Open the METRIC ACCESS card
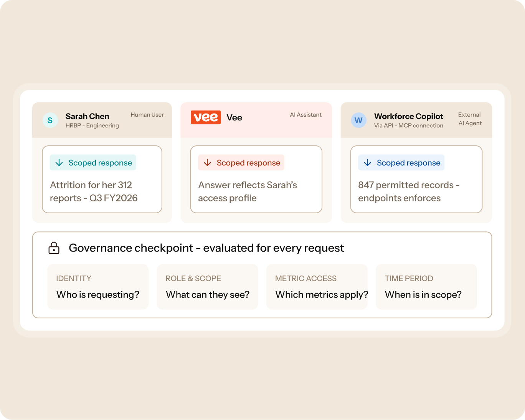The height and width of the screenshot is (420, 525). click(317, 287)
